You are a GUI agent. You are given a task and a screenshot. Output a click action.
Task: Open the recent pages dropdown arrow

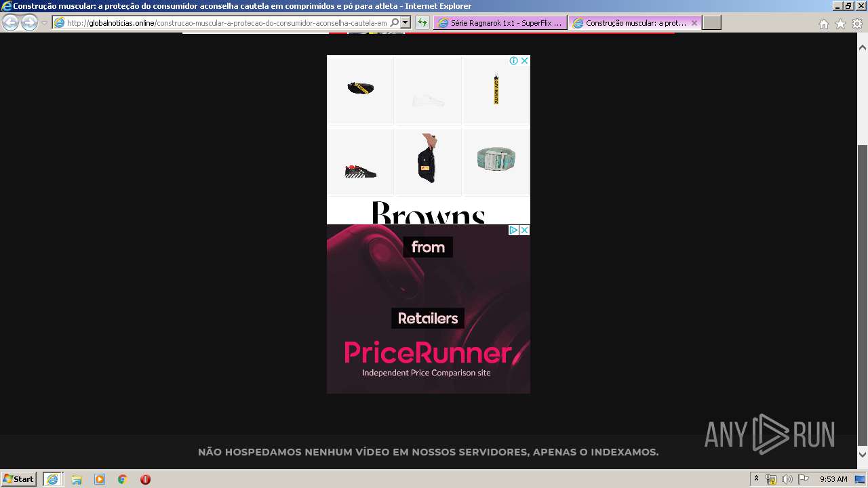[x=44, y=23]
